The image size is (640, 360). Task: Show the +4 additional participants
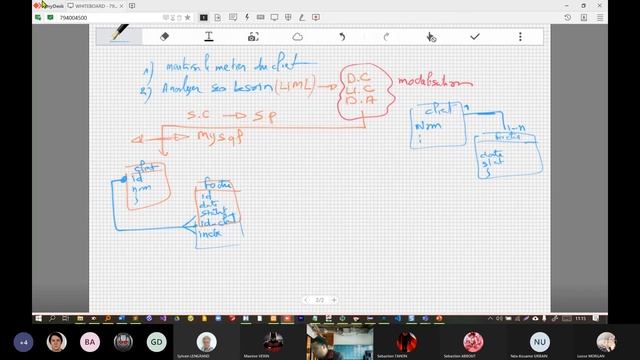pyautogui.click(x=23, y=342)
